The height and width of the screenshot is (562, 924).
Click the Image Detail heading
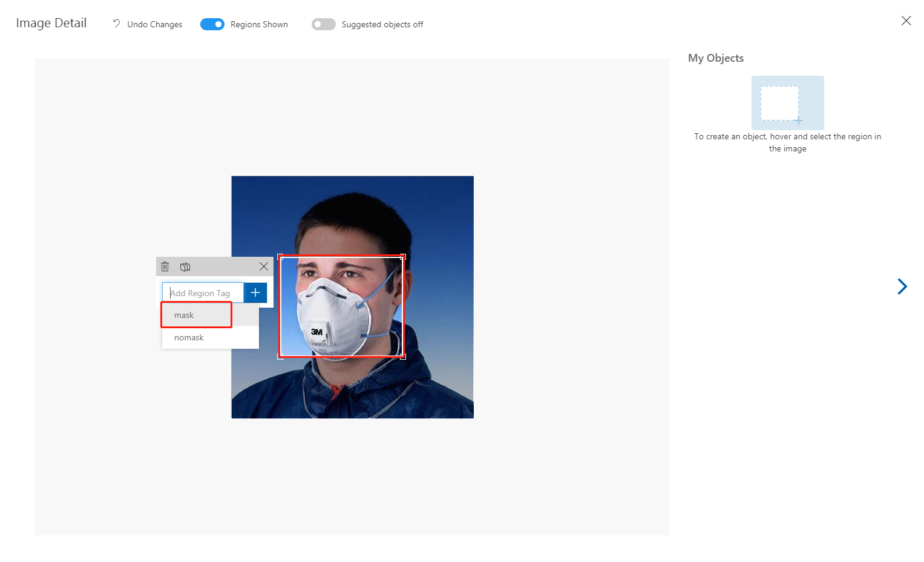pyautogui.click(x=51, y=23)
